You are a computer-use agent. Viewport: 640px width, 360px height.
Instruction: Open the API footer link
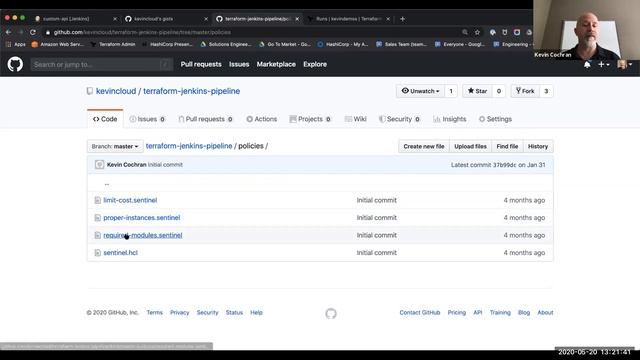[x=478, y=312]
